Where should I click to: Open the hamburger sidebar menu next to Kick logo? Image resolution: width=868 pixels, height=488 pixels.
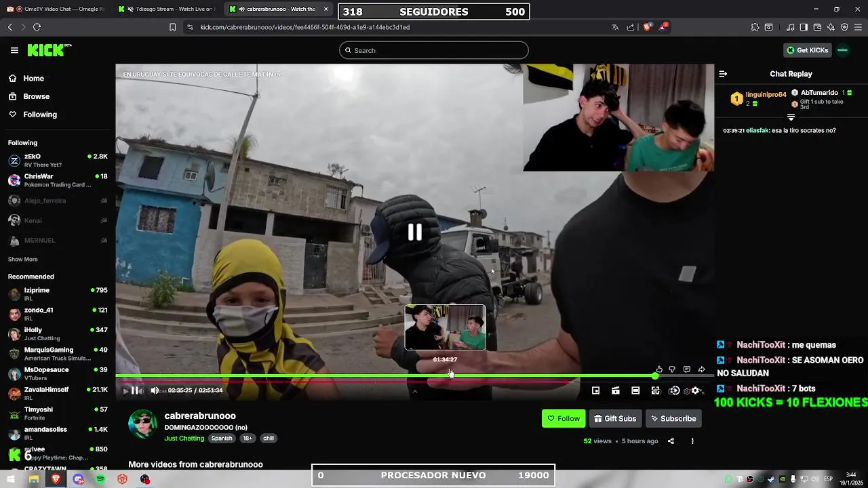(14, 50)
